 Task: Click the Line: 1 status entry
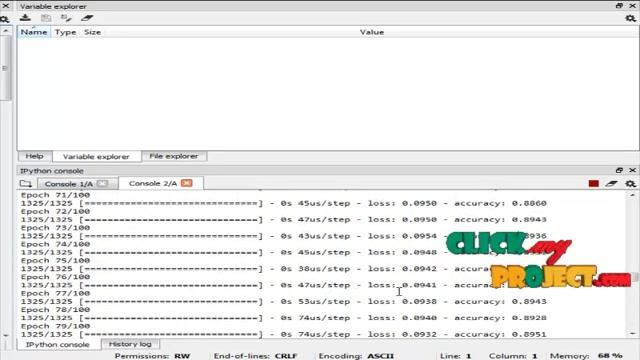[x=456, y=356]
